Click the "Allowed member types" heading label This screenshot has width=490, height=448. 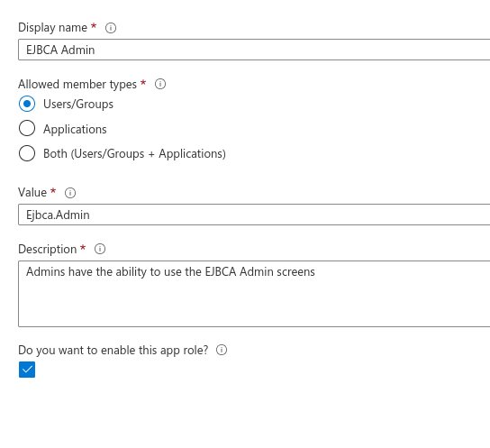77,85
